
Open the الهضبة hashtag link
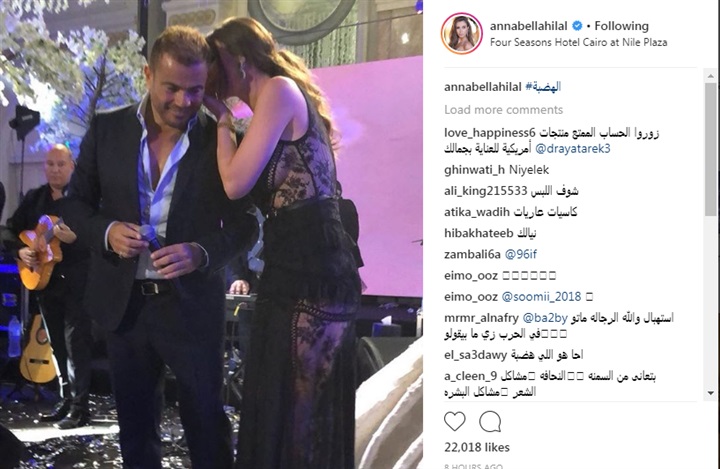coord(543,87)
